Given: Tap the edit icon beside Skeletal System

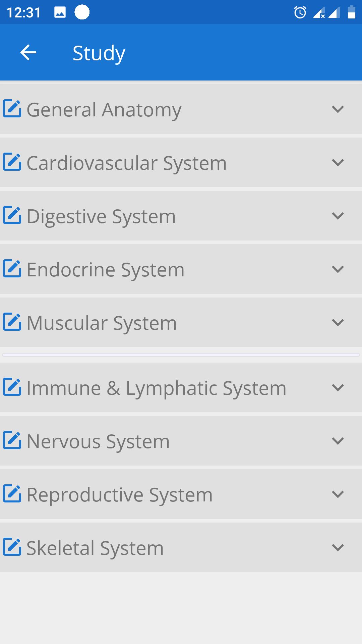Looking at the screenshot, I should (x=12, y=547).
